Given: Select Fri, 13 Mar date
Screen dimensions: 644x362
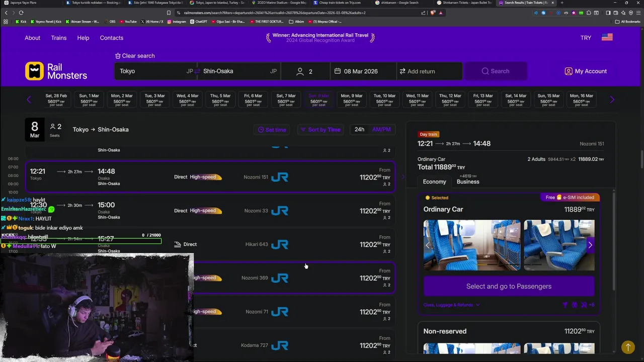Looking at the screenshot, I should [x=483, y=100].
